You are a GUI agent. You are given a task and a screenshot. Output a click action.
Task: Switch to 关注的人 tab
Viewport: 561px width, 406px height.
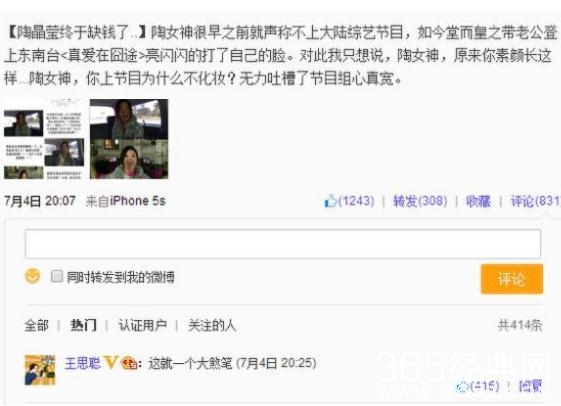212,326
